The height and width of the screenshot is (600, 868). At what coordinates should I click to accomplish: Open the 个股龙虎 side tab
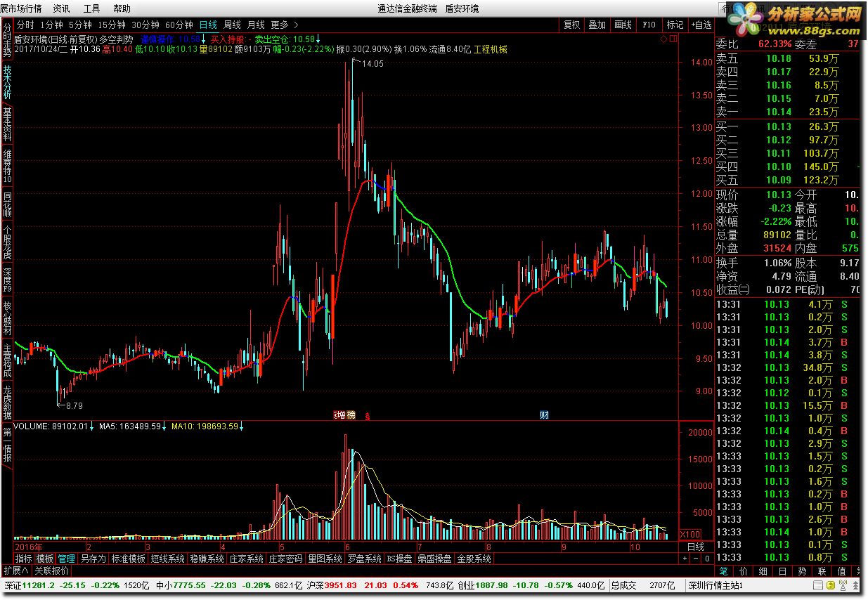coord(7,243)
